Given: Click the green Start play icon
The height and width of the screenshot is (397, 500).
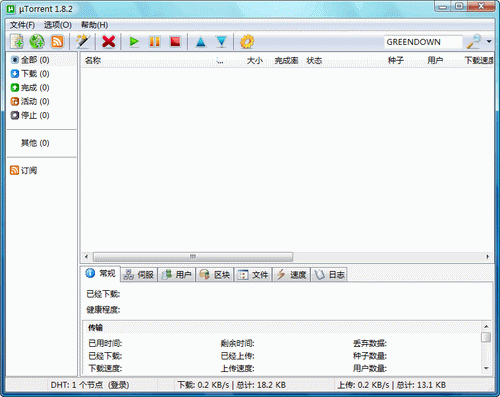Looking at the screenshot, I should click(134, 42).
